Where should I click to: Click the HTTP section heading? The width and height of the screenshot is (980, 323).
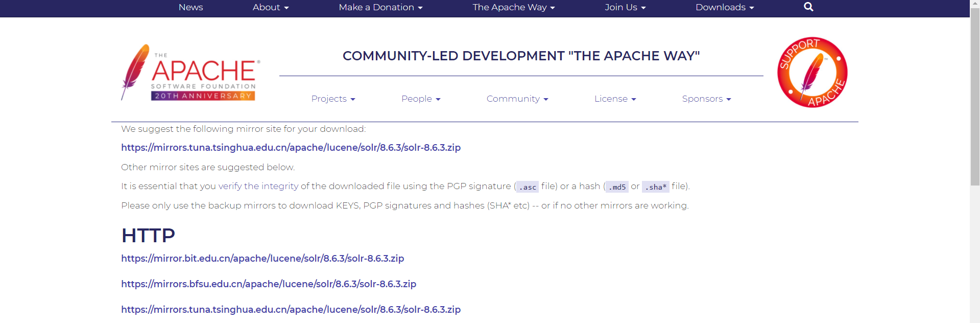click(x=148, y=236)
